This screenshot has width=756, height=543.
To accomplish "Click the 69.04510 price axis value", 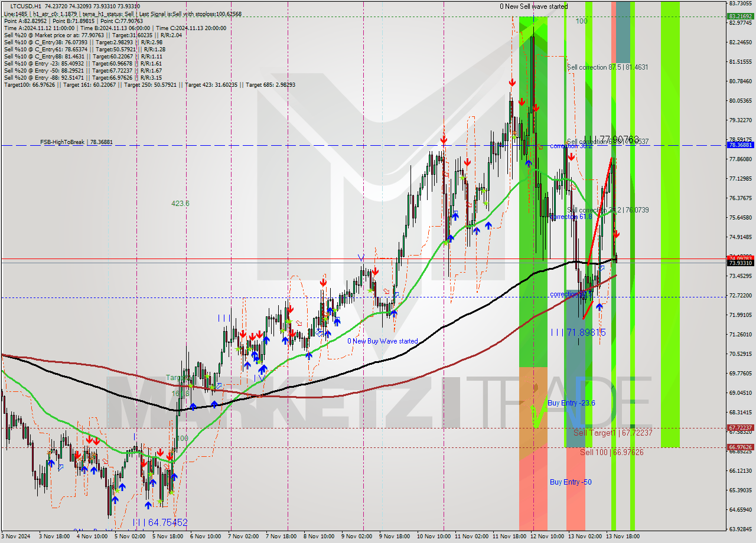I will click(740, 392).
